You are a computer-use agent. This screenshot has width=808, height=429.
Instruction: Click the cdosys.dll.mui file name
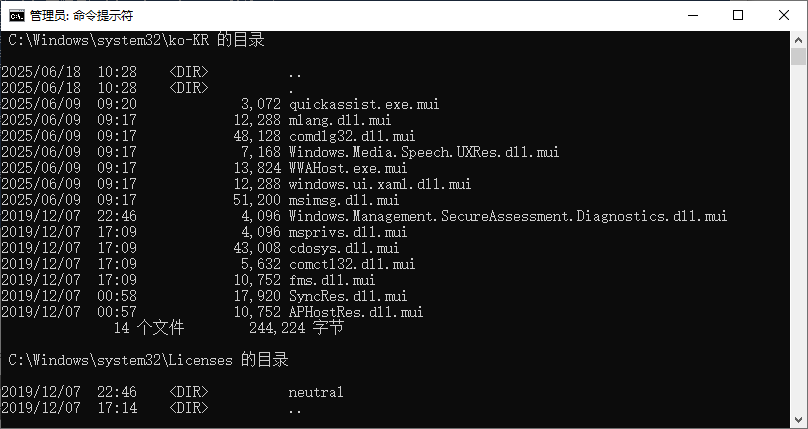coord(343,248)
